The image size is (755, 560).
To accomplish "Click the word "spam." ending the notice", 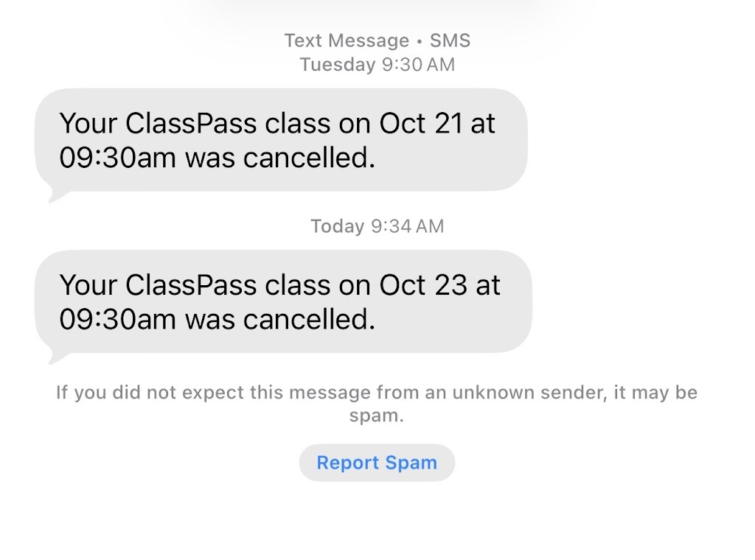I will 377,416.
